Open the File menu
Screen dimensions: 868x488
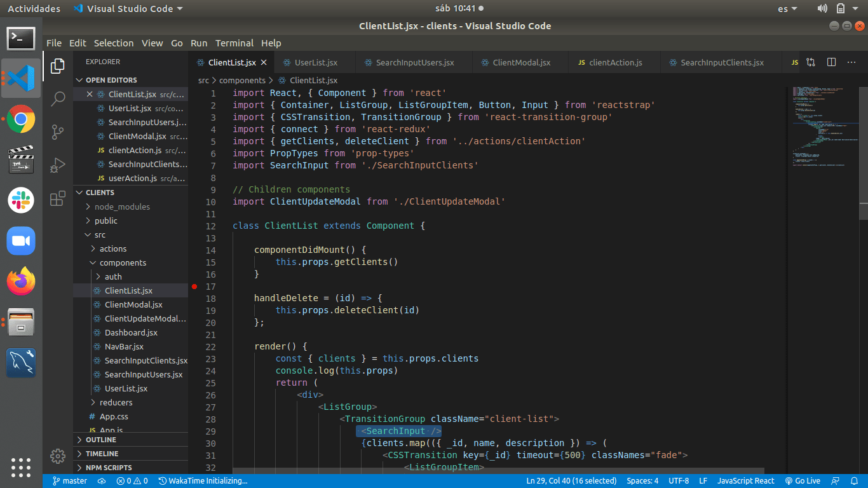pos(54,43)
